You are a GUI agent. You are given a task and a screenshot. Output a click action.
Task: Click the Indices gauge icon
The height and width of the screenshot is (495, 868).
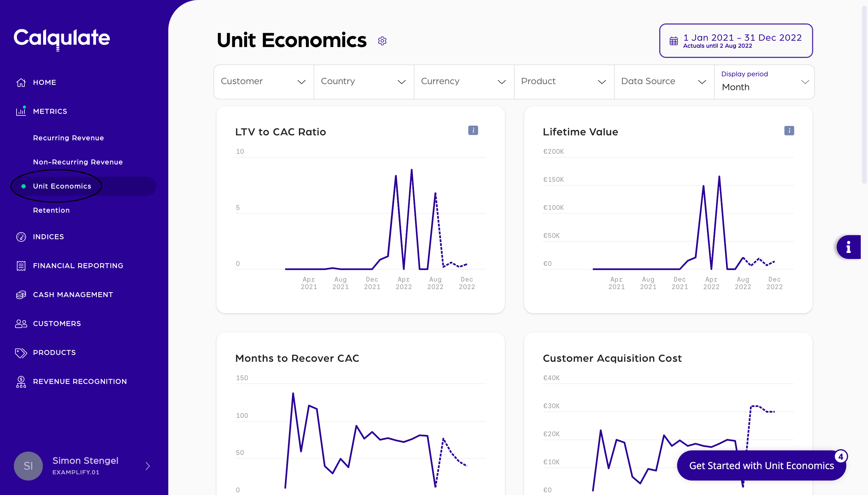click(21, 237)
